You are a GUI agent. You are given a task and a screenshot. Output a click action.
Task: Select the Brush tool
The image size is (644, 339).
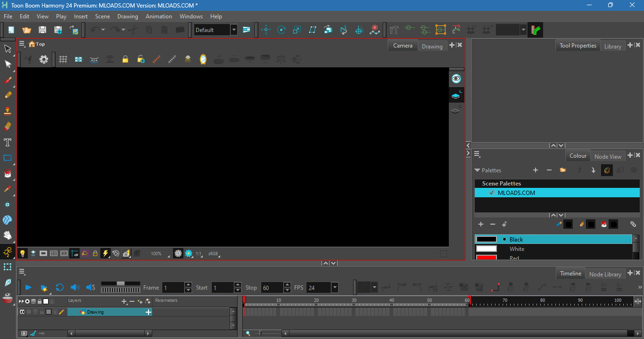(8, 80)
